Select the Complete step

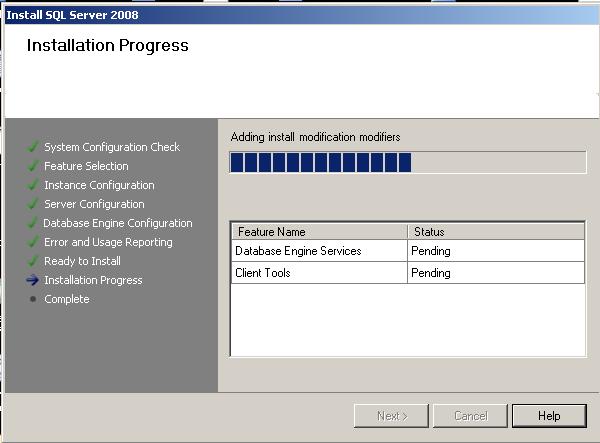67,299
